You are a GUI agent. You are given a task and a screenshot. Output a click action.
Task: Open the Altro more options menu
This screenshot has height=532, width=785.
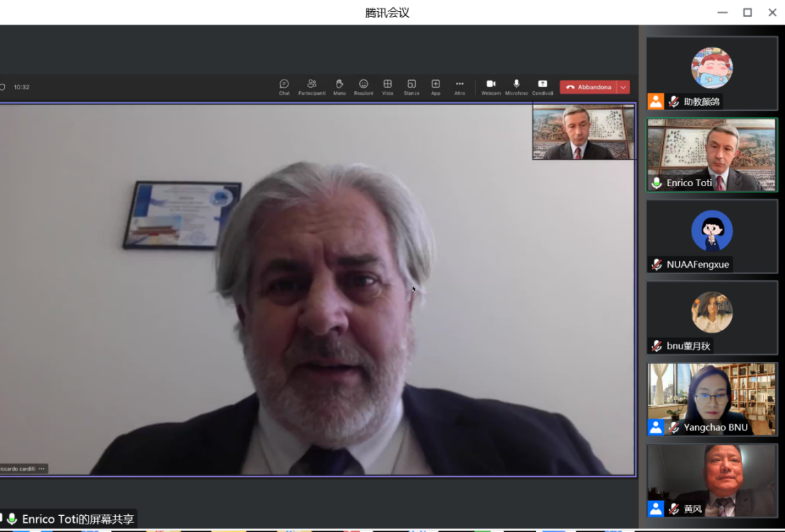click(459, 86)
